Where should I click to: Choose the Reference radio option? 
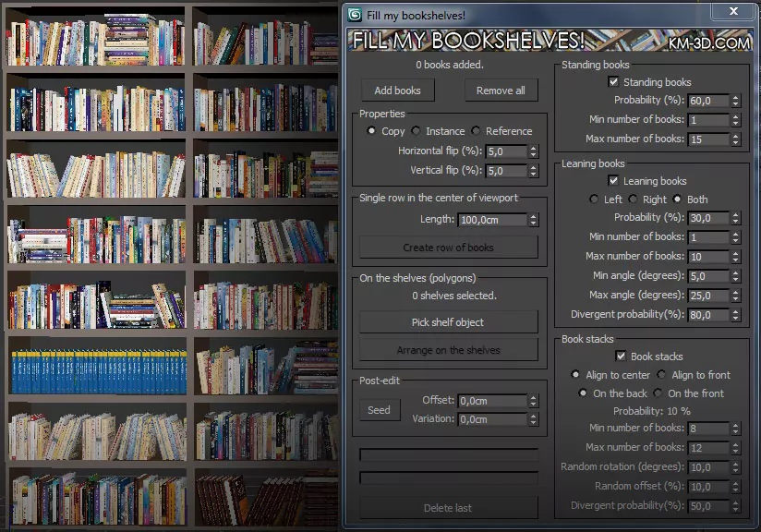point(477,131)
